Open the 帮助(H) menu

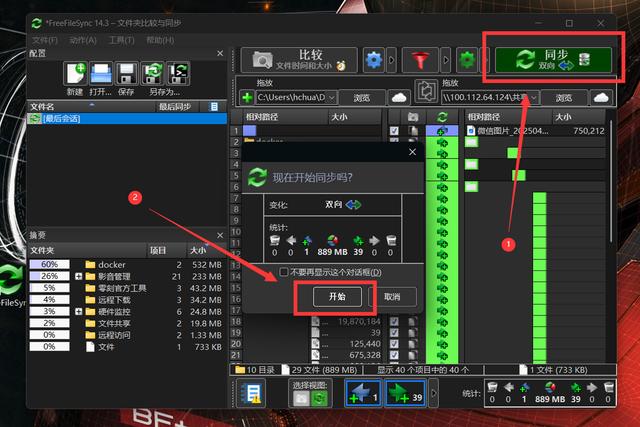click(x=160, y=40)
